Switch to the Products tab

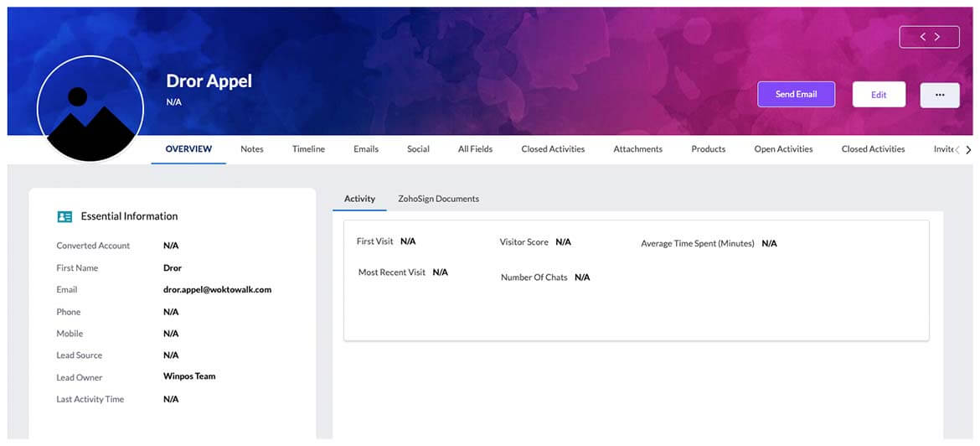pos(708,149)
